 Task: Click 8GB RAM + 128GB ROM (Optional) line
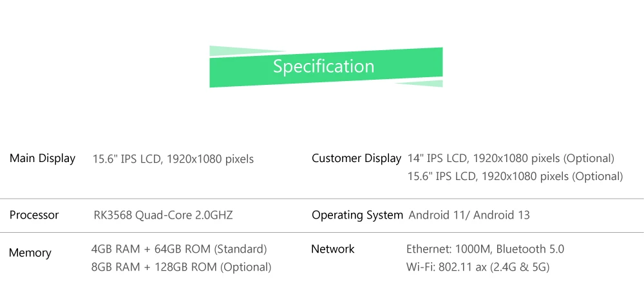click(x=181, y=267)
